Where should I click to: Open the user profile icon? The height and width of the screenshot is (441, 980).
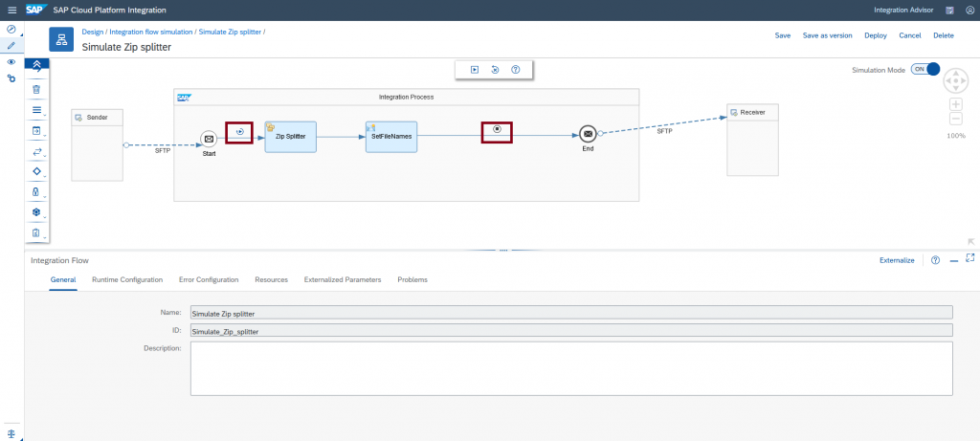coord(970,10)
